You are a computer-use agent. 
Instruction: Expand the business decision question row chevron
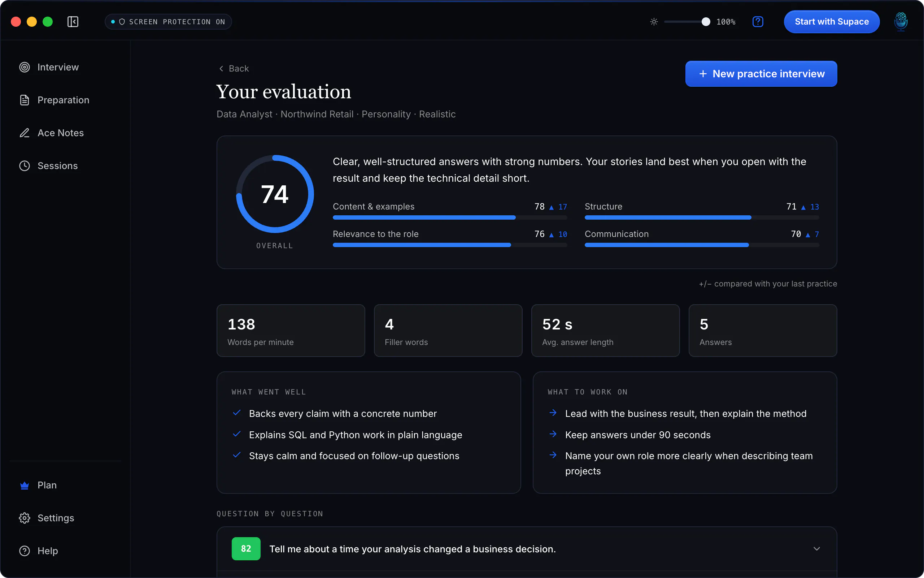[817, 549]
